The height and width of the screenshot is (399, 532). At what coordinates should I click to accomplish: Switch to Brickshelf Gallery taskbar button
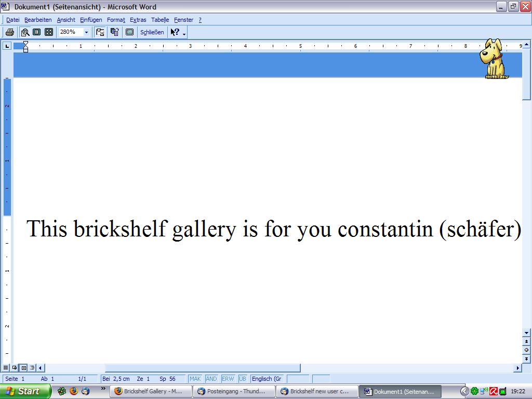pos(151,391)
